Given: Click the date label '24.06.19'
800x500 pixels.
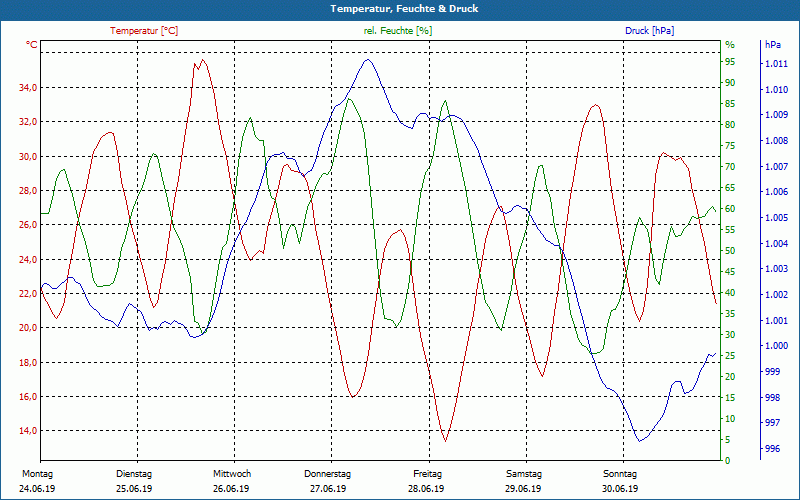Looking at the screenshot, I should tap(37, 489).
